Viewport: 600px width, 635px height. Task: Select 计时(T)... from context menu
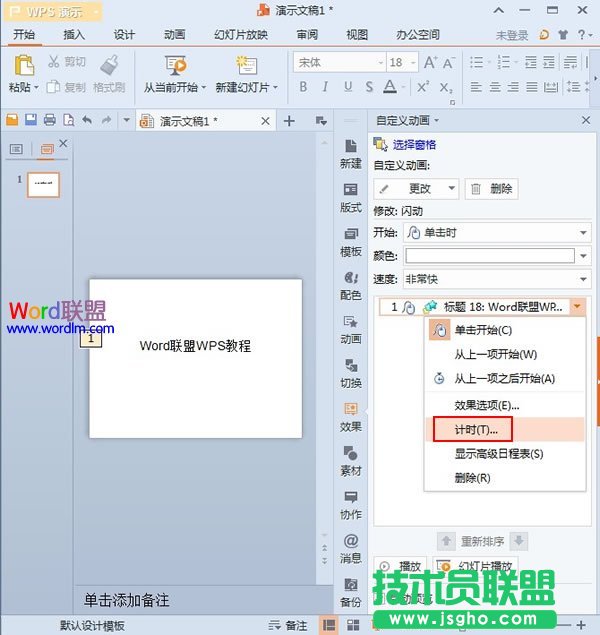(470, 429)
